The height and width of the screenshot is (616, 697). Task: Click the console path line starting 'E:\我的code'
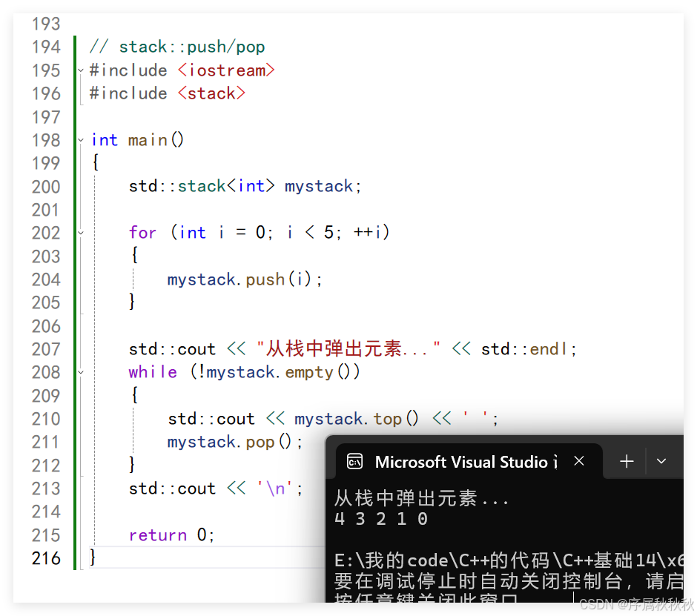509,560
